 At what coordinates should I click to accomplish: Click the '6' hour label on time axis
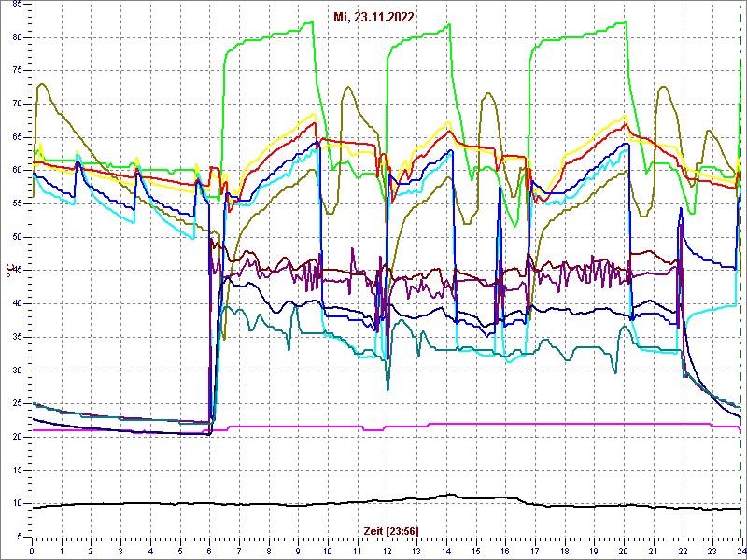click(x=209, y=552)
